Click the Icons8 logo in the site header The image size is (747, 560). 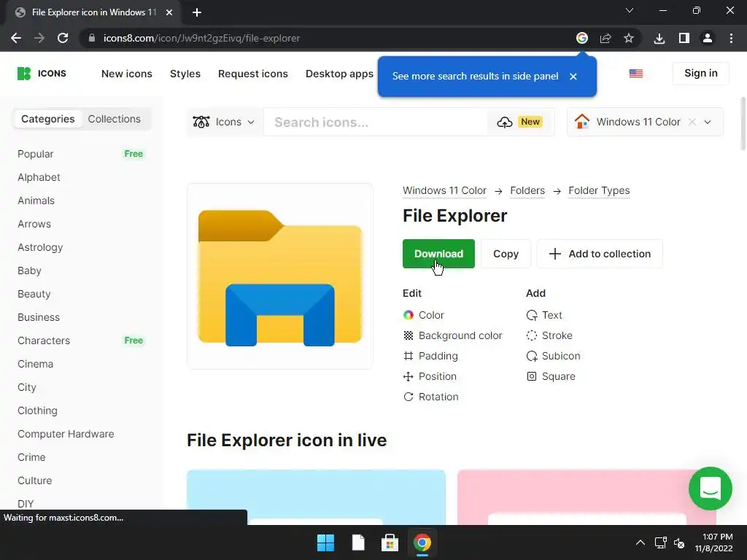[x=42, y=74]
